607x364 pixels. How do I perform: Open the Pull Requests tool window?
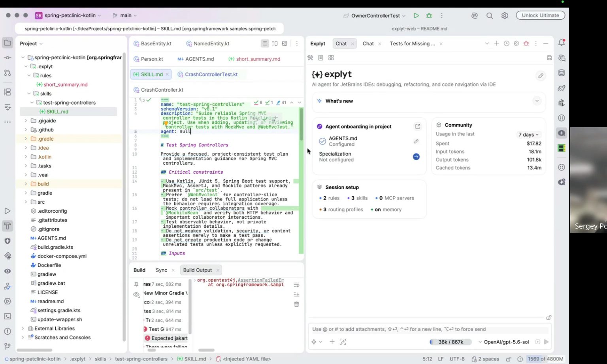(x=8, y=73)
